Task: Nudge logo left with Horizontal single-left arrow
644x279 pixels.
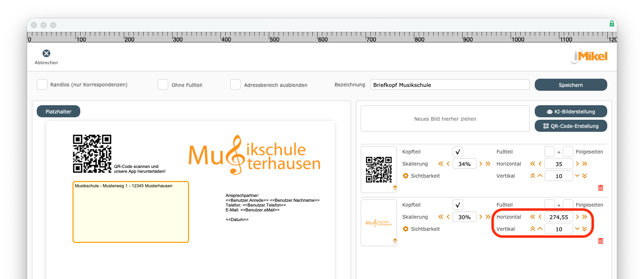Action: click(x=540, y=217)
